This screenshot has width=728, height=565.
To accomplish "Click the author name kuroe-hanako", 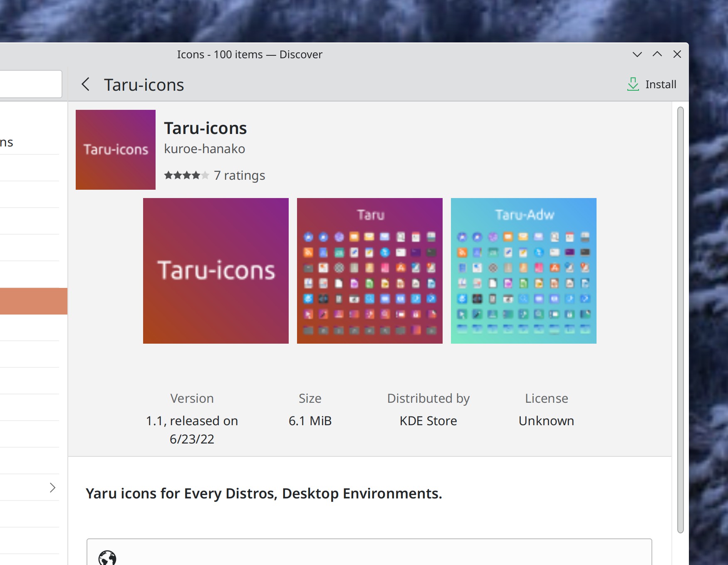I will click(205, 149).
